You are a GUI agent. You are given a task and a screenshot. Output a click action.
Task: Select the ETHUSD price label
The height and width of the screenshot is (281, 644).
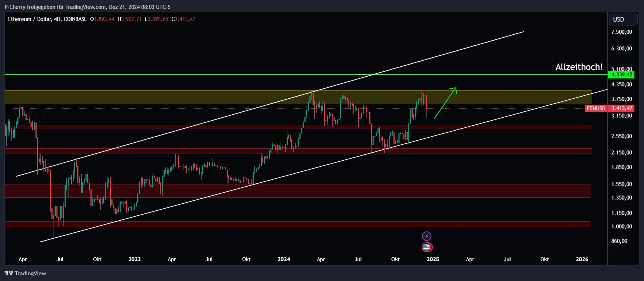(x=596, y=109)
